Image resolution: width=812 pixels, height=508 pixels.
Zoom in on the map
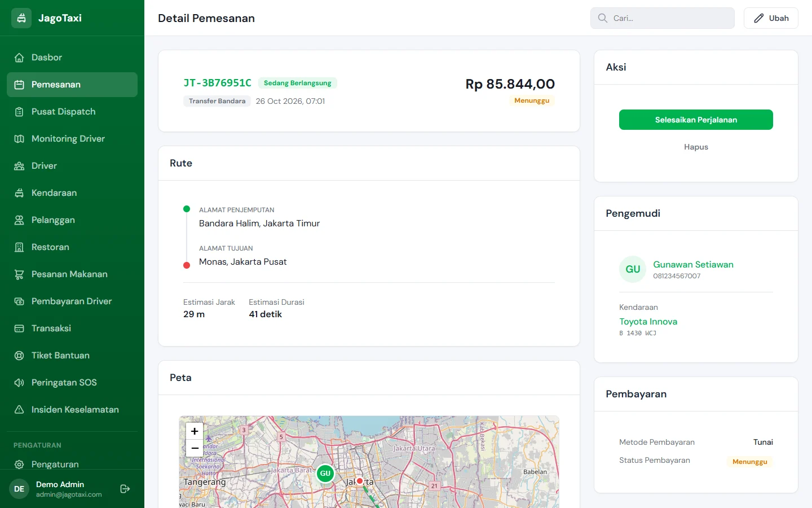(195, 431)
